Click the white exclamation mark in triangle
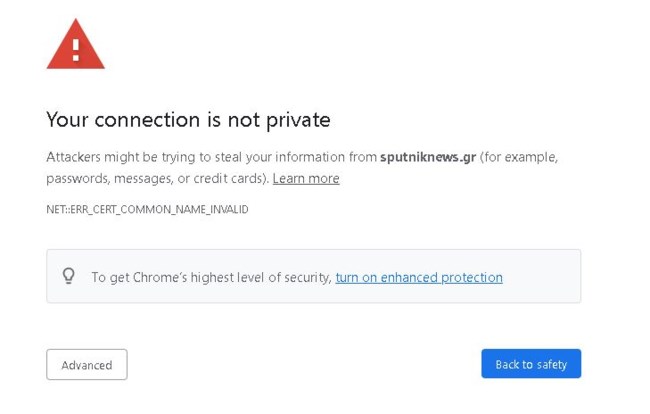 coord(76,50)
